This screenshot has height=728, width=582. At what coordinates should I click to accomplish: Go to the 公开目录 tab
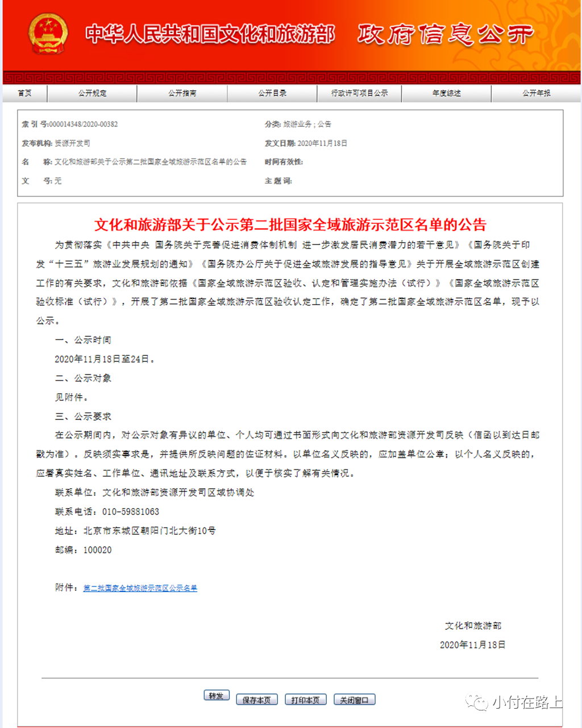click(x=272, y=93)
